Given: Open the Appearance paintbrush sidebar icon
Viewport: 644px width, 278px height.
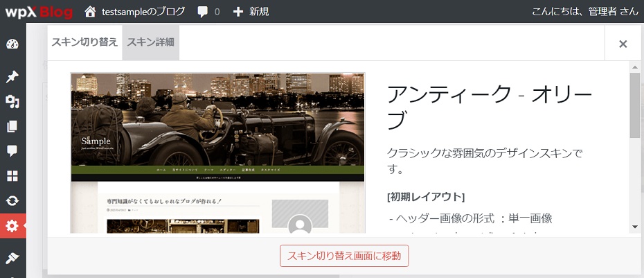Looking at the screenshot, I should [12, 258].
